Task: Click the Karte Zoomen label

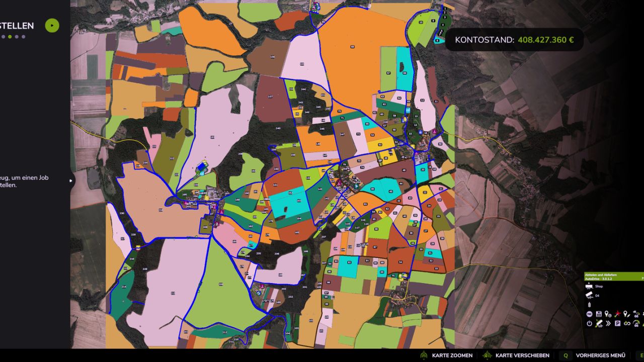Action: tap(452, 355)
